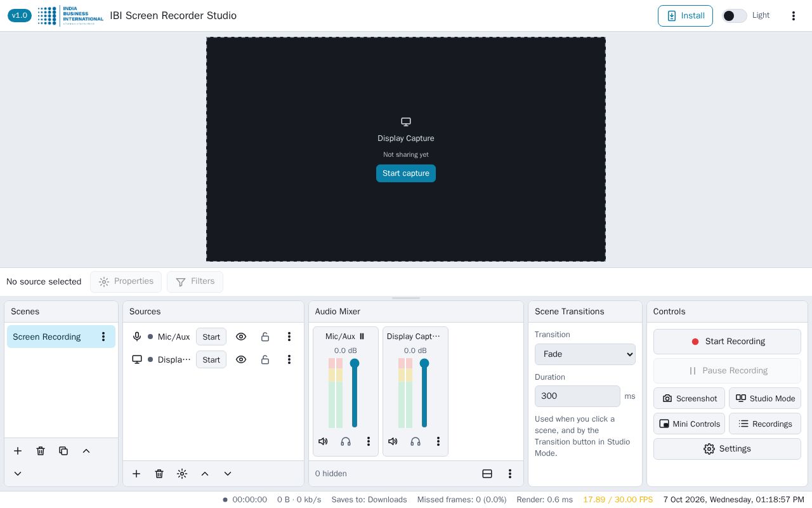812x508 pixels.
Task: Click Start for the Mic/Aux source
Action: [211, 337]
